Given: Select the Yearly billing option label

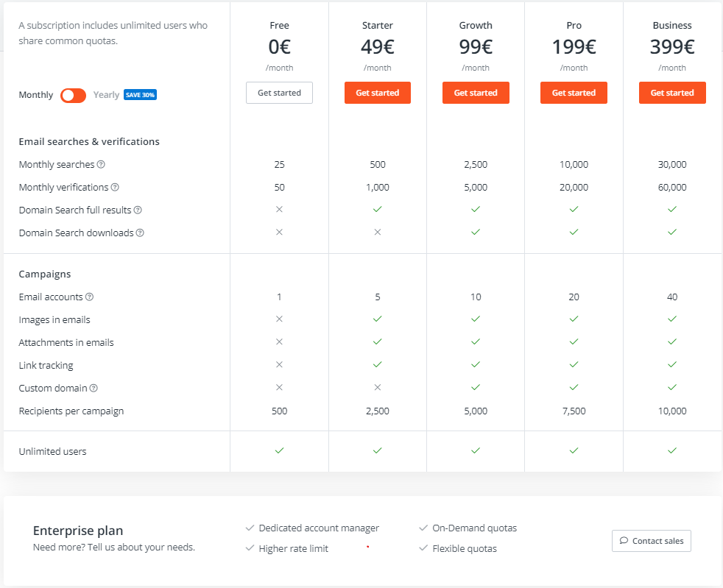Looking at the screenshot, I should pos(106,95).
